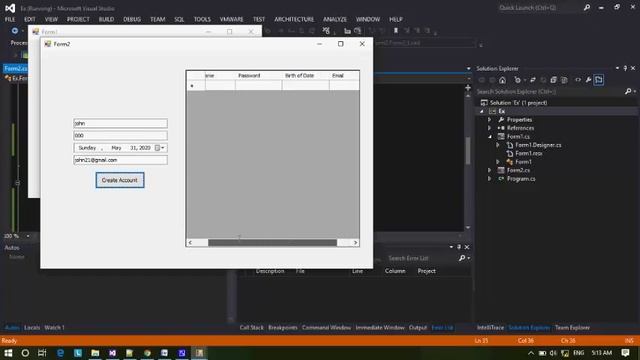Click the Project column header in Error List
Screen dimensions: 640x360
(x=427, y=271)
